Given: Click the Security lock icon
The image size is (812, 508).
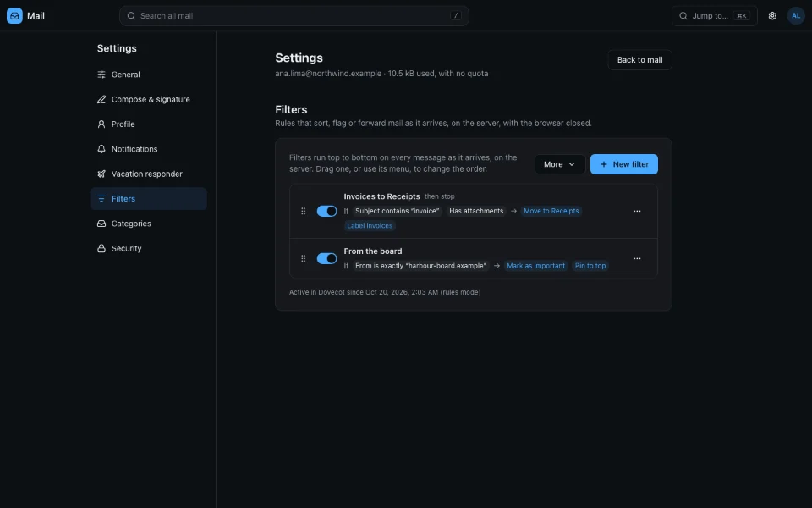Looking at the screenshot, I should pos(101,248).
